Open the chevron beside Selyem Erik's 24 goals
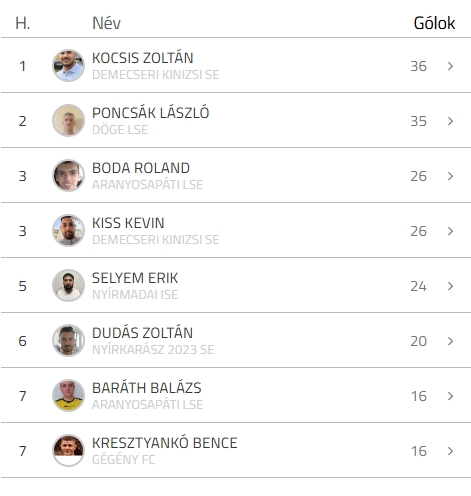Screen dimensions: 471x496 pos(450,286)
